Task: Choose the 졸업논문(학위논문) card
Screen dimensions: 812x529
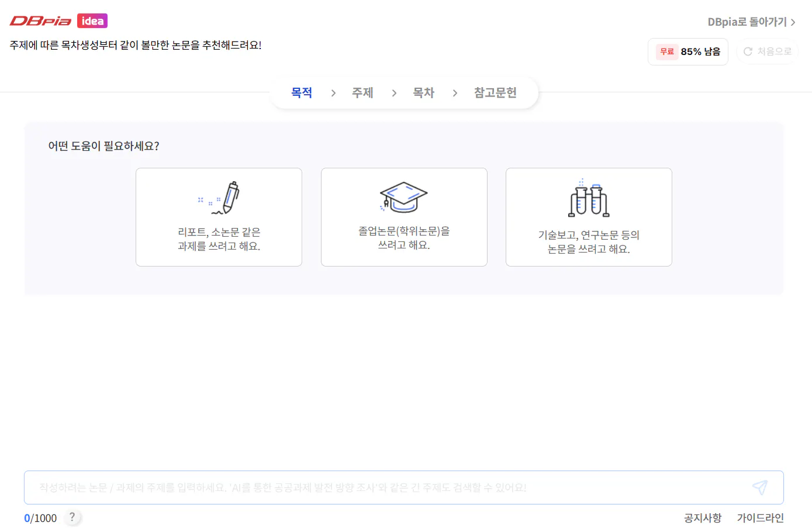Action: pos(404,217)
